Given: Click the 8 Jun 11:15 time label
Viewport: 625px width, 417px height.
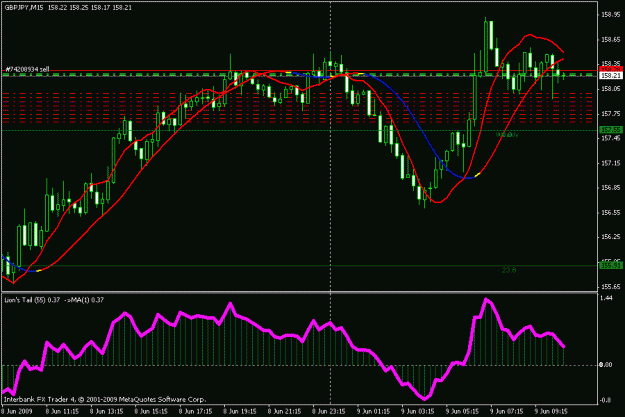Looking at the screenshot, I should pyautogui.click(x=62, y=411).
